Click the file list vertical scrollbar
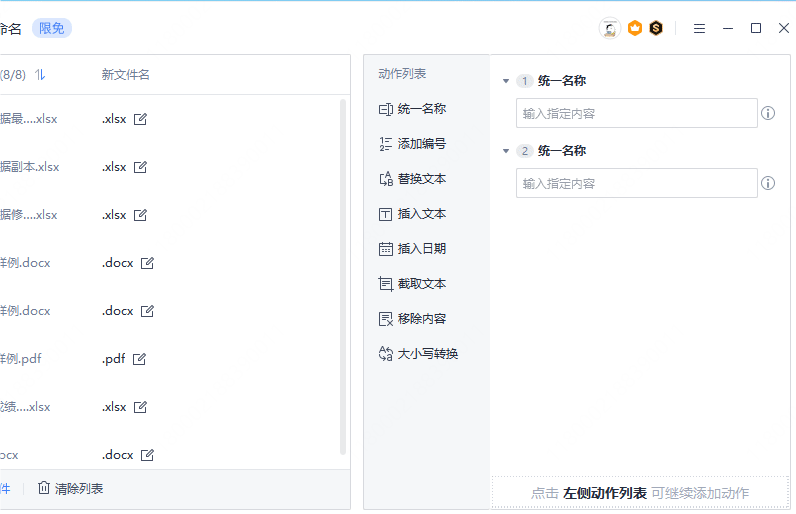The height and width of the screenshot is (514, 796). tap(343, 277)
